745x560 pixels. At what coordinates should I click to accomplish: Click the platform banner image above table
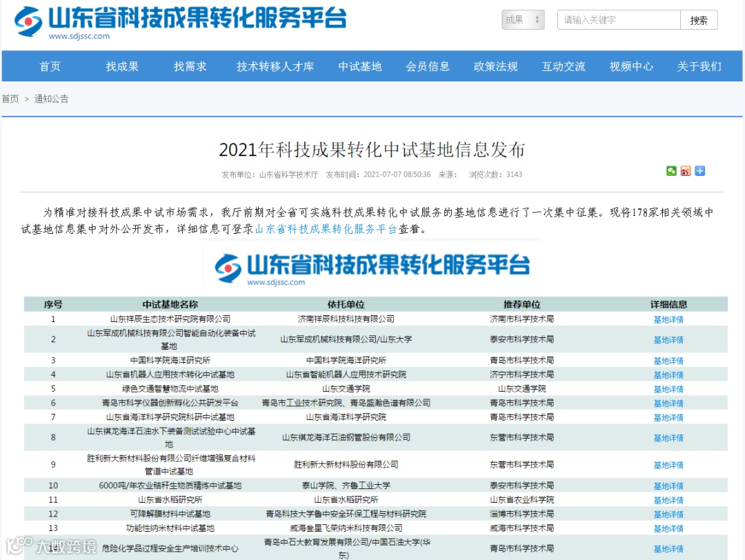tap(372, 267)
